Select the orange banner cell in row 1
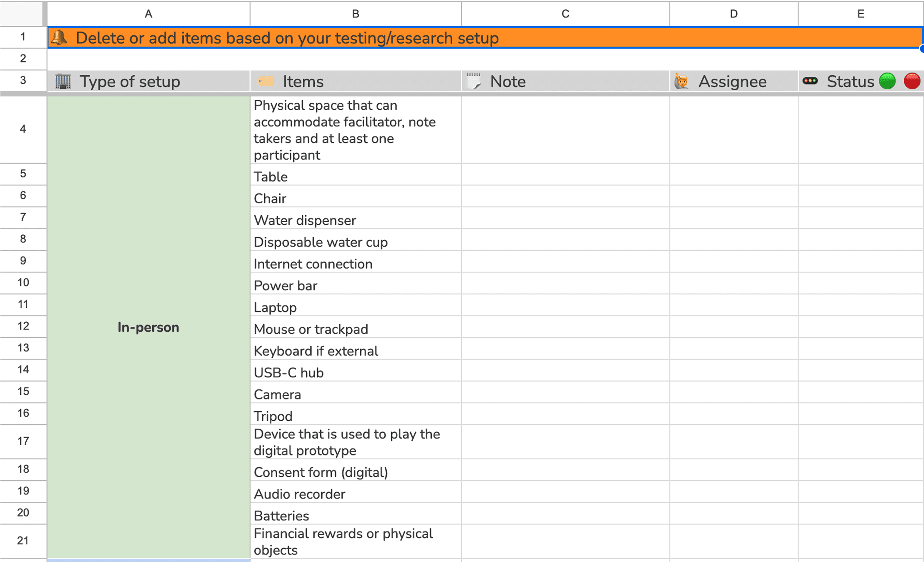The image size is (924, 562). (484, 38)
